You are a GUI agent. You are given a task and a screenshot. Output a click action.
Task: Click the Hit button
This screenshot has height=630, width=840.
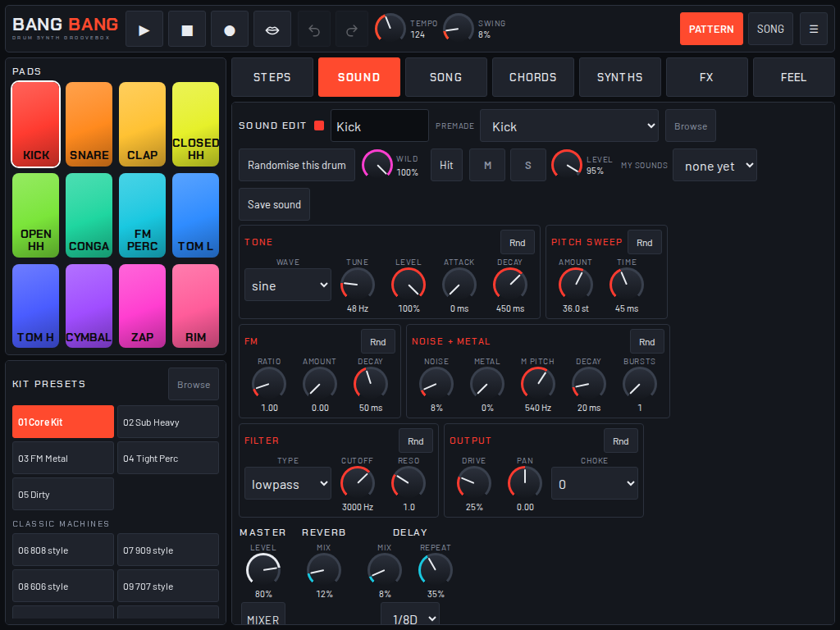point(446,165)
